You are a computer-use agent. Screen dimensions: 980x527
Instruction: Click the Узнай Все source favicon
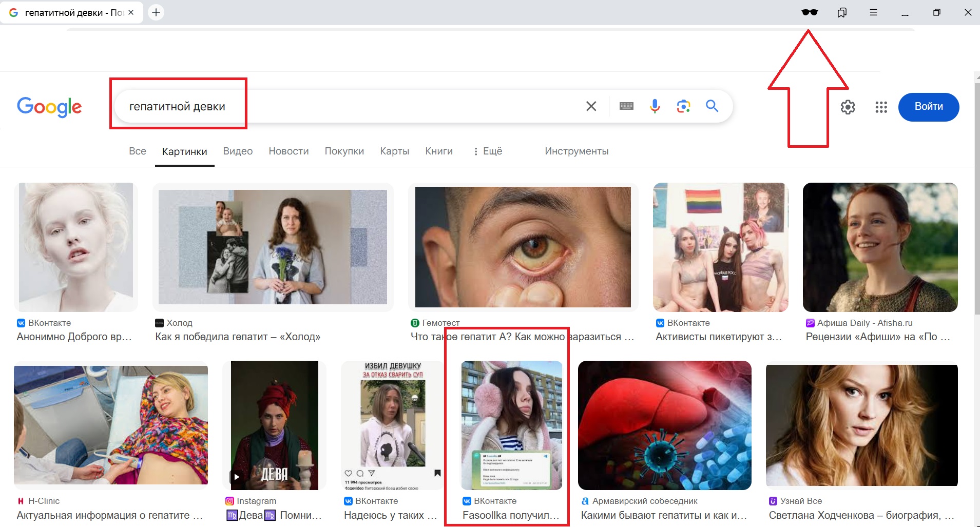click(x=773, y=501)
